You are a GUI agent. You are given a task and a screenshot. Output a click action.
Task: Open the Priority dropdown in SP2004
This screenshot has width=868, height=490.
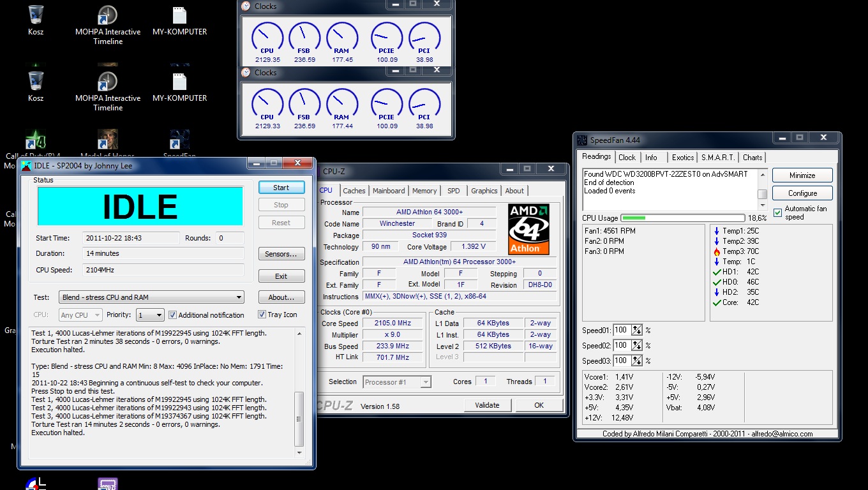coord(150,315)
